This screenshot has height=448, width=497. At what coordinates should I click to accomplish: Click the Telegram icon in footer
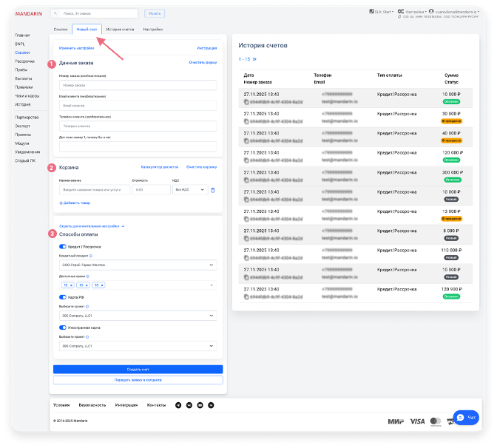pyautogui.click(x=177, y=405)
